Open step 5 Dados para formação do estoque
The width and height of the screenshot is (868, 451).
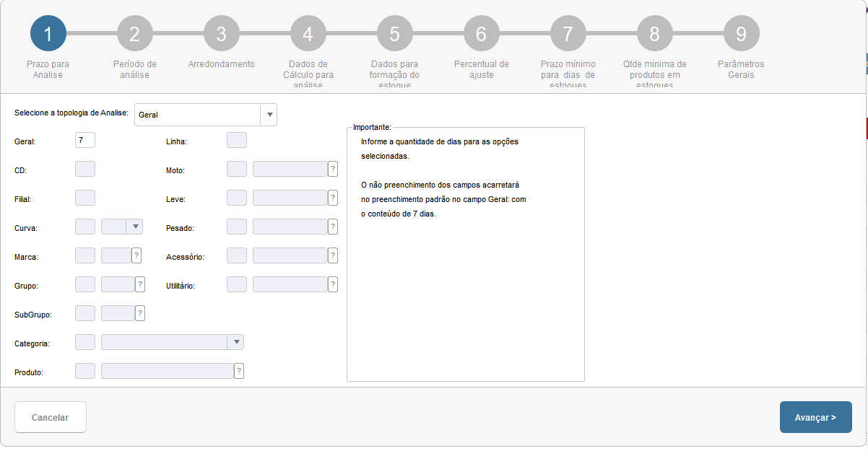[395, 33]
